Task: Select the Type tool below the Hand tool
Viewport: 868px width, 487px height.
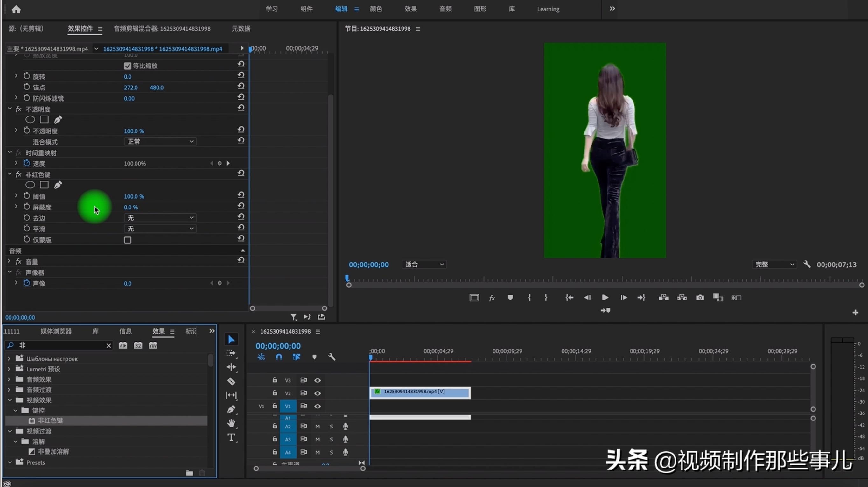Action: (x=232, y=437)
